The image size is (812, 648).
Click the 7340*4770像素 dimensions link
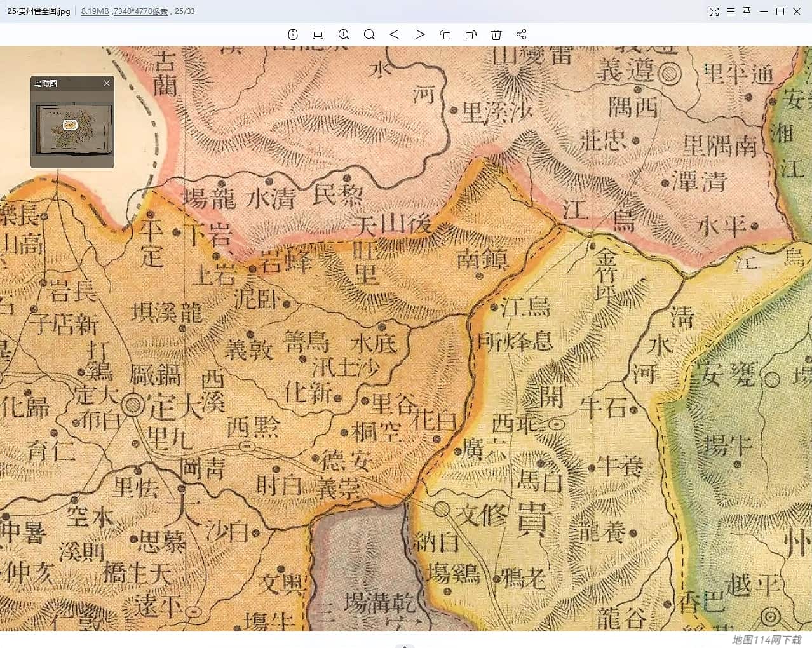[140, 11]
